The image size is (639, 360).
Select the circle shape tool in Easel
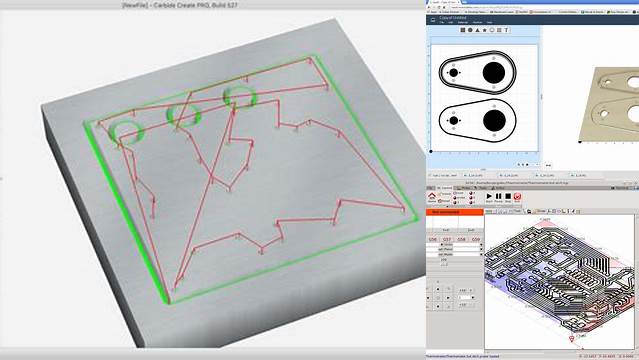click(x=470, y=30)
